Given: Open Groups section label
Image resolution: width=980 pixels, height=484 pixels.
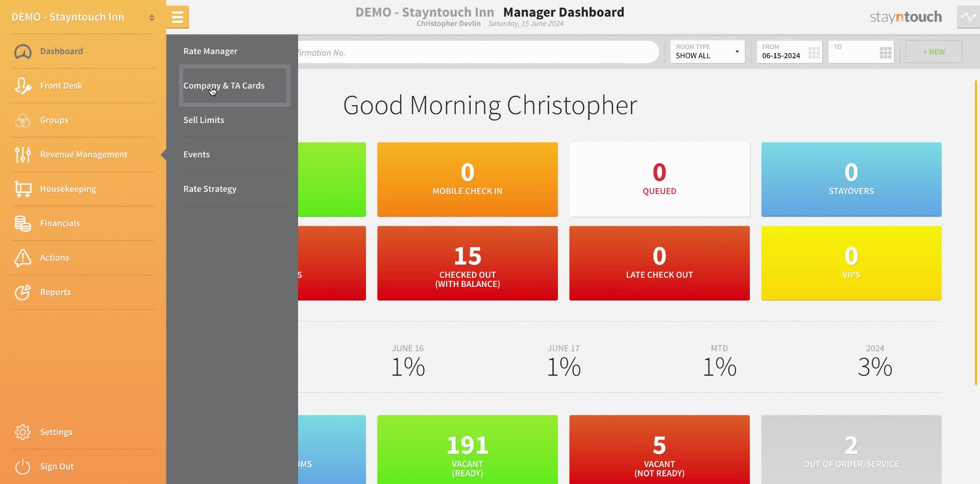Looking at the screenshot, I should pyautogui.click(x=54, y=120).
